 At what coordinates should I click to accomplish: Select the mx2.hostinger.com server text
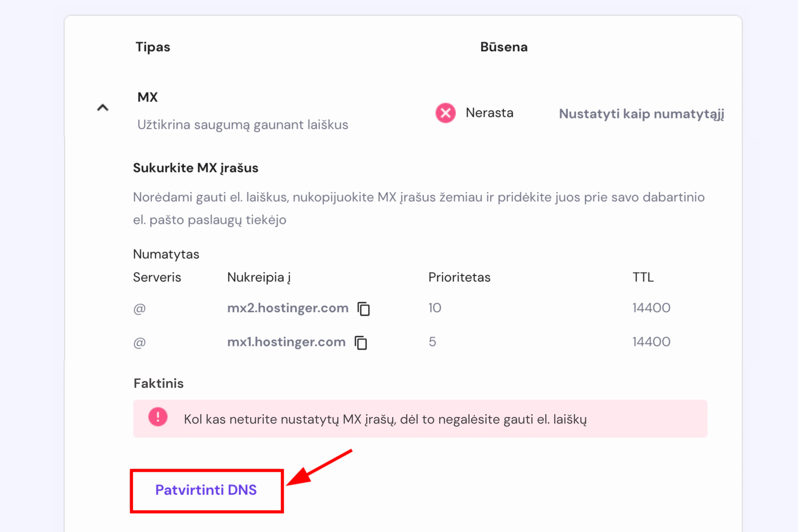[288, 308]
